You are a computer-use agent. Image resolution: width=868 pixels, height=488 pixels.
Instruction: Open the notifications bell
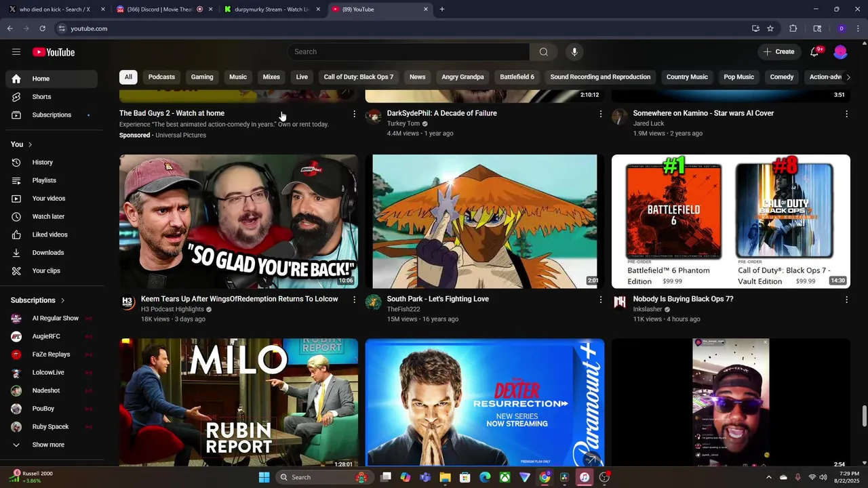[815, 52]
